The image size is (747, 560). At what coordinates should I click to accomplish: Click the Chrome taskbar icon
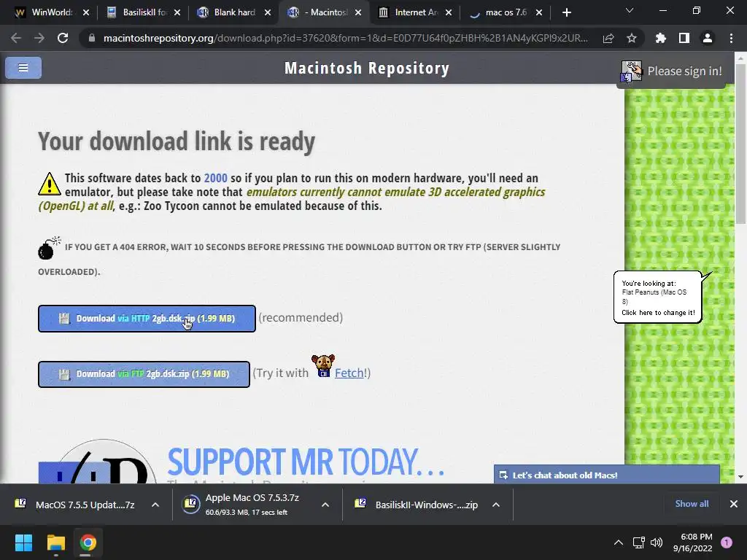[88, 542]
